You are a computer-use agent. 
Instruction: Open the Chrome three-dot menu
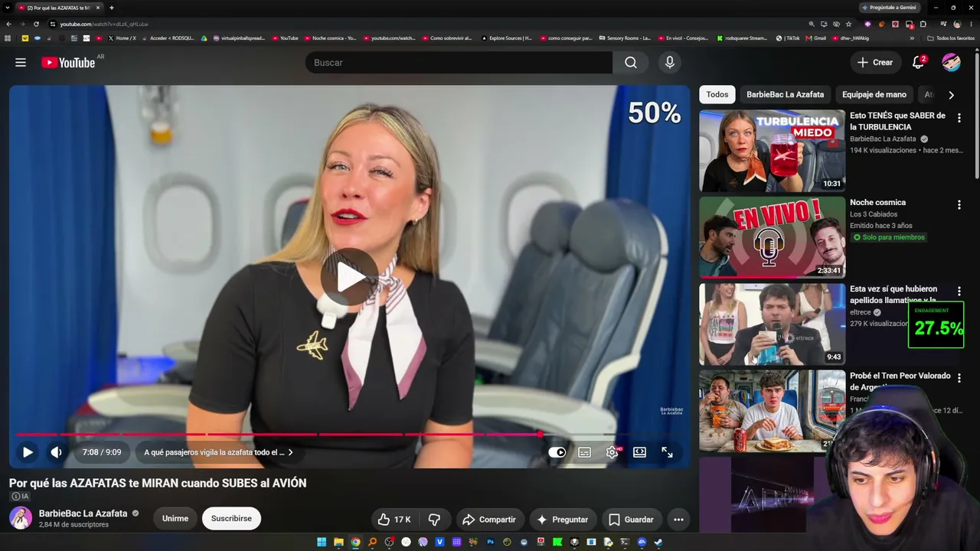click(x=971, y=24)
